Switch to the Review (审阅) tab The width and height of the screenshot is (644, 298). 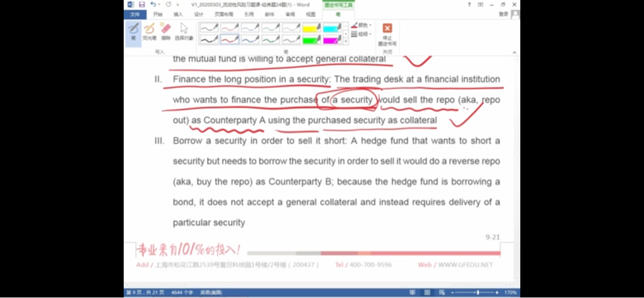point(290,14)
